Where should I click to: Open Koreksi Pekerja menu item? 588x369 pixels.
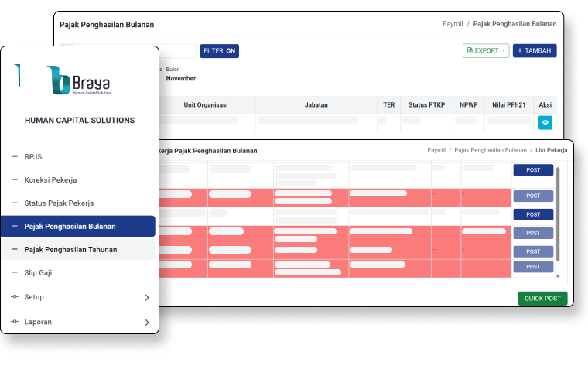[50, 179]
